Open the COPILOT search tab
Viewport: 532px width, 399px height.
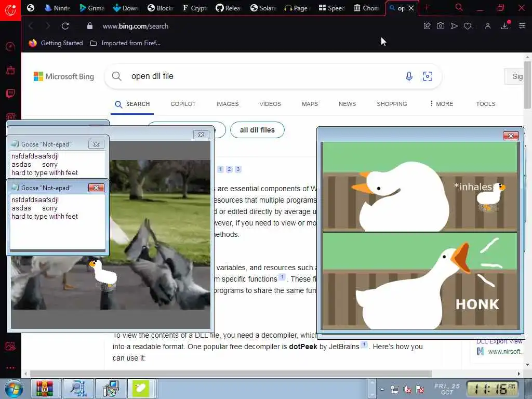[x=183, y=104]
